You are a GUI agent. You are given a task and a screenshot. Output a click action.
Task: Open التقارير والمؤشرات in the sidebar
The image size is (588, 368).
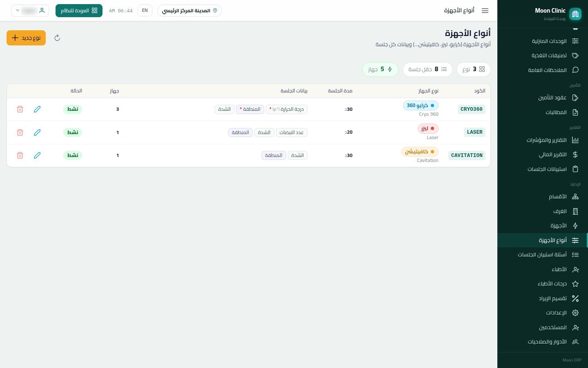(x=543, y=140)
